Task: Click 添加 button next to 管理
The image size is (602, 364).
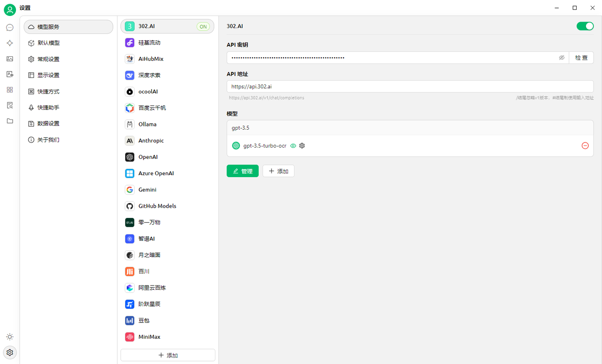Action: pos(278,171)
